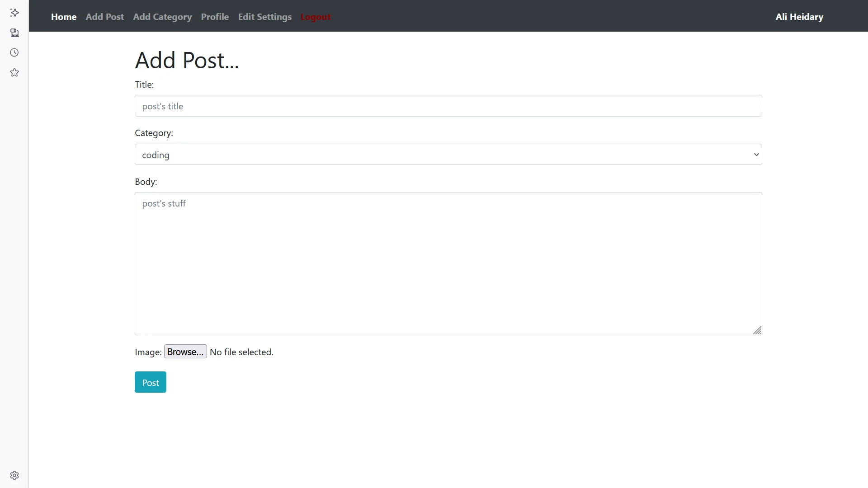The width and height of the screenshot is (868, 488).
Task: Click the Home navbar link
Action: (64, 17)
